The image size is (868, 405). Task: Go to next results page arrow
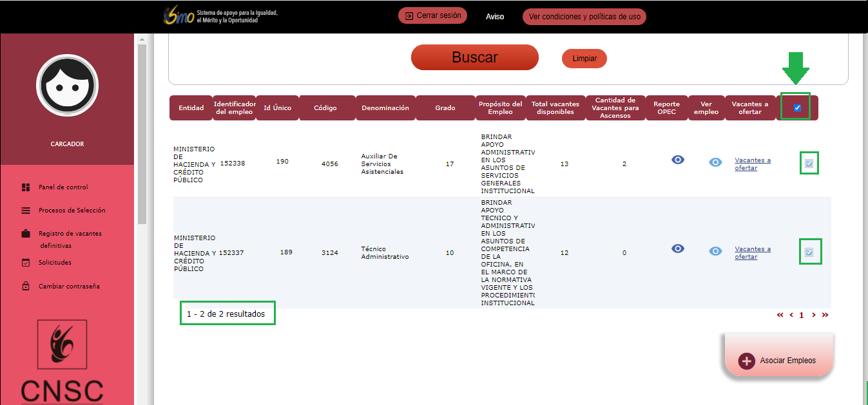(814, 315)
